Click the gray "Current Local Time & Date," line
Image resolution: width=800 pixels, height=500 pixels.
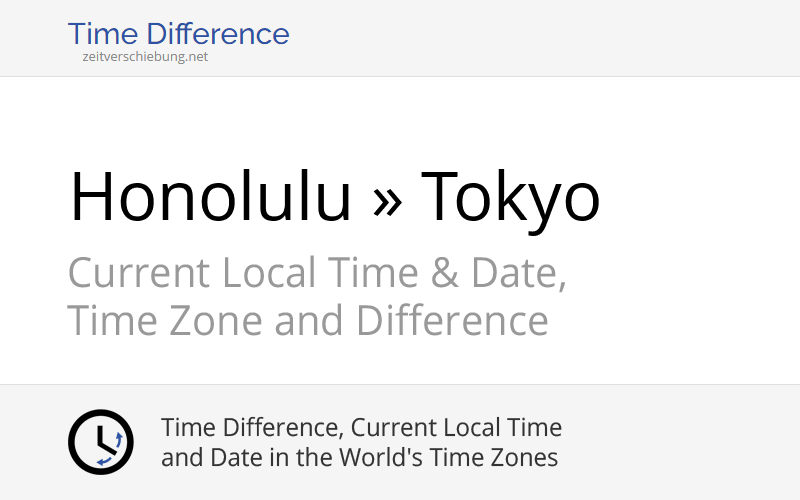[317, 273]
